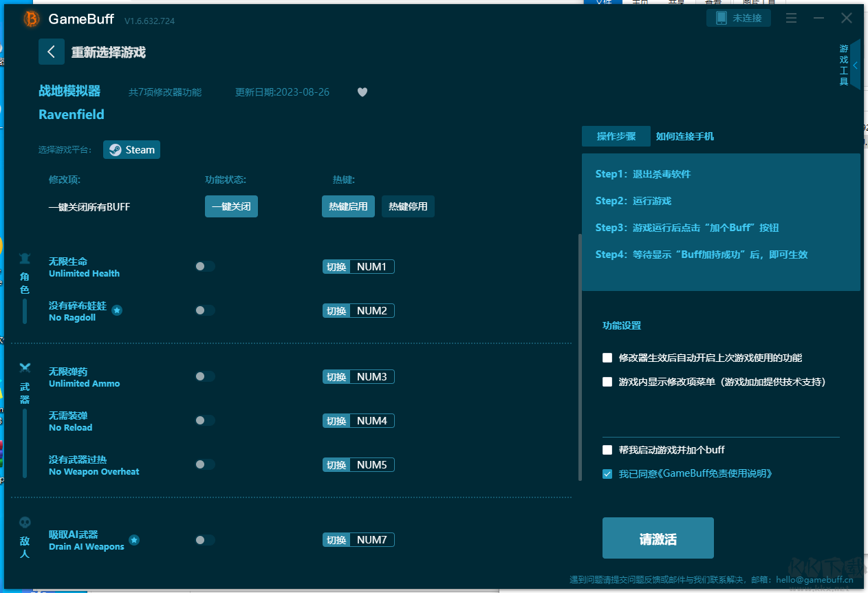The width and height of the screenshot is (868, 593).
Task: Click the 战地模拟器 game name
Action: click(x=69, y=91)
